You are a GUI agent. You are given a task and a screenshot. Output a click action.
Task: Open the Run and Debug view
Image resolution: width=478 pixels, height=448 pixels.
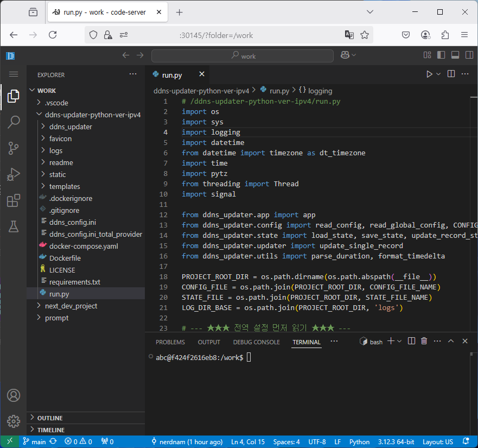[x=13, y=174]
